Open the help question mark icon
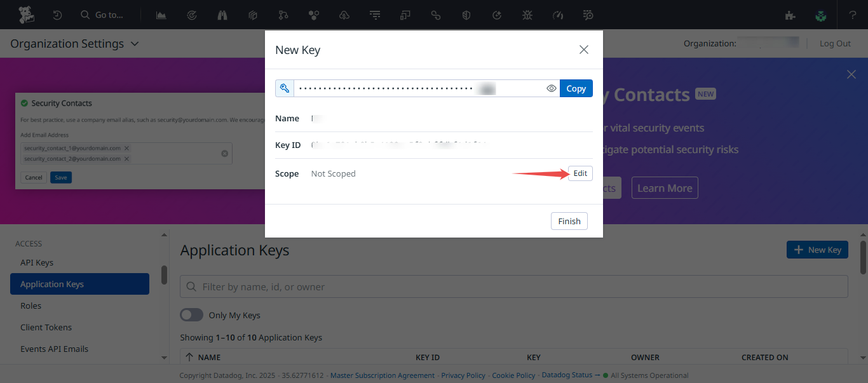The height and width of the screenshot is (383, 868). (x=852, y=15)
